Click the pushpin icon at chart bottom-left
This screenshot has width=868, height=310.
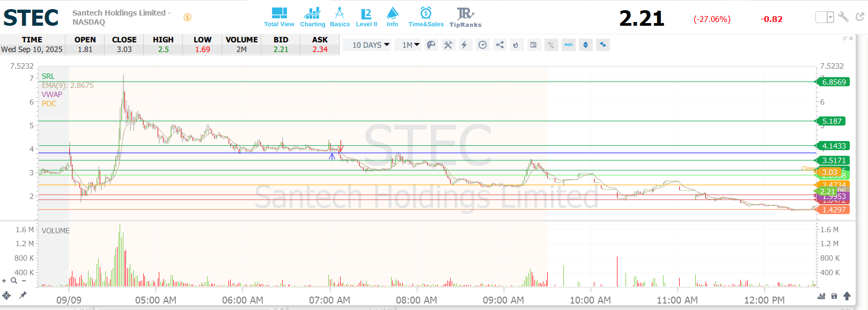click(23, 295)
